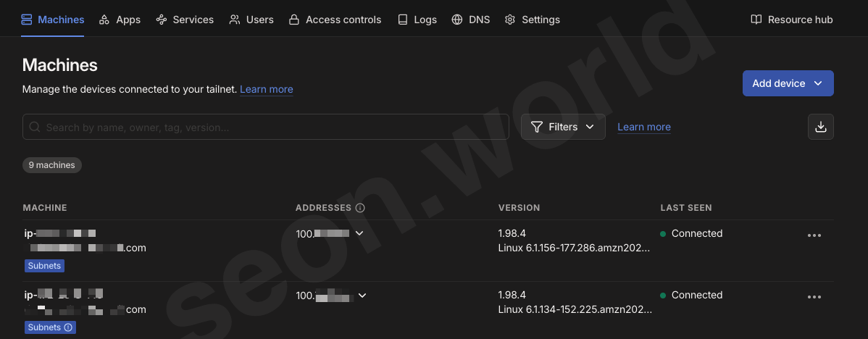This screenshot has height=339, width=868.
Task: Open the Machines tab
Action: 53,20
